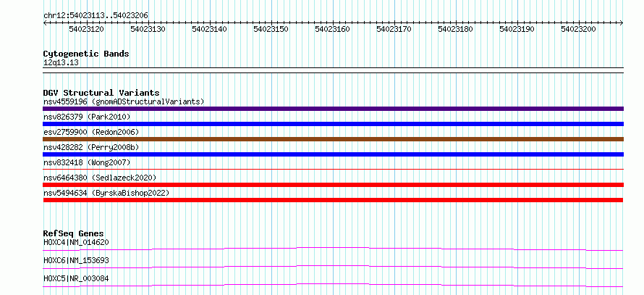Open variant nsv832418 (Wong2007) label
The width and height of the screenshot is (644, 295).
[87, 162]
